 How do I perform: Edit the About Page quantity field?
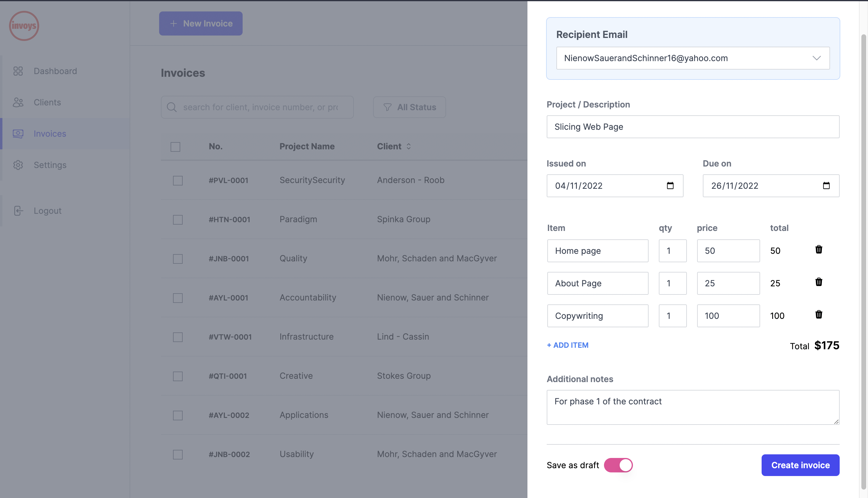tap(673, 283)
